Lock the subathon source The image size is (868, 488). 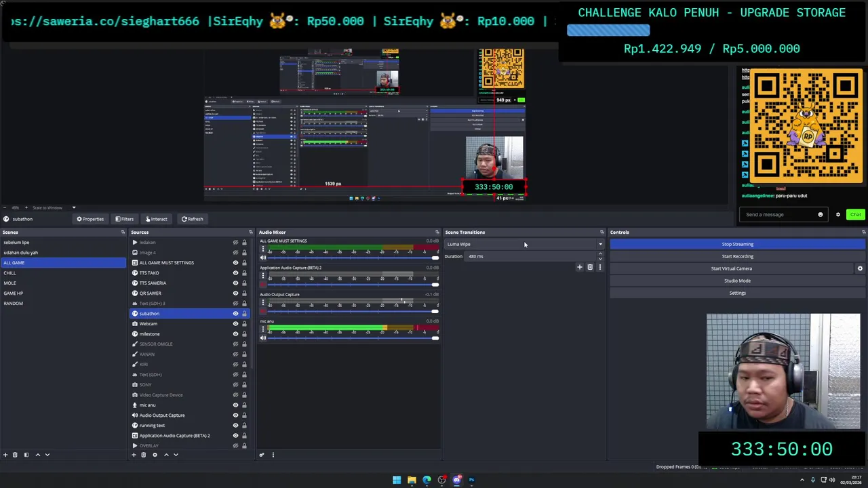point(244,313)
